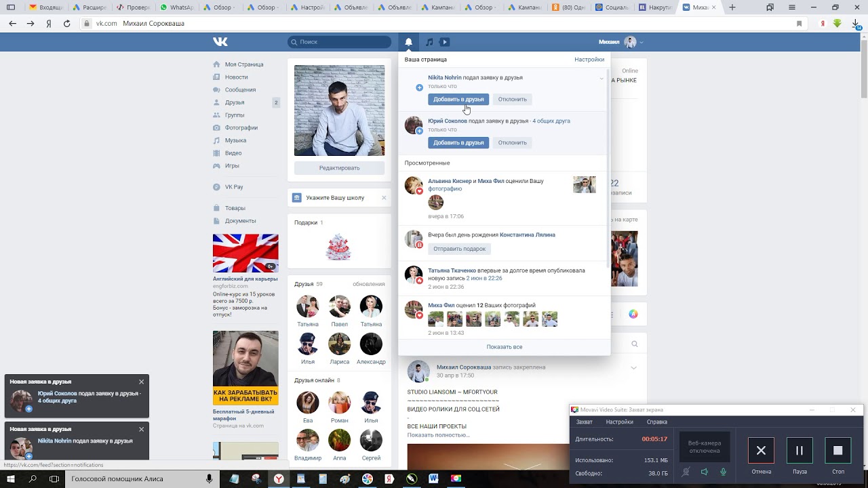The width and height of the screenshot is (868, 488).
Task: Open a new browser tab with plus
Action: [732, 7]
